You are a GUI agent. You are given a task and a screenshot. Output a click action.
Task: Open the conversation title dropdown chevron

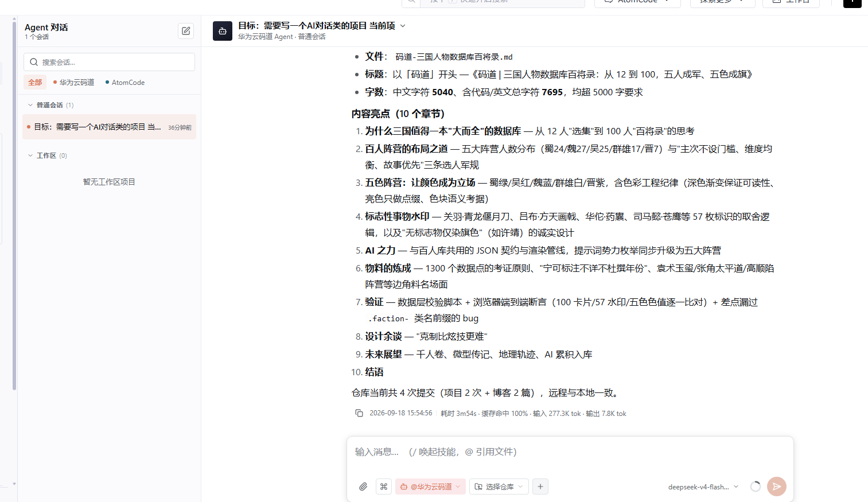pos(403,26)
